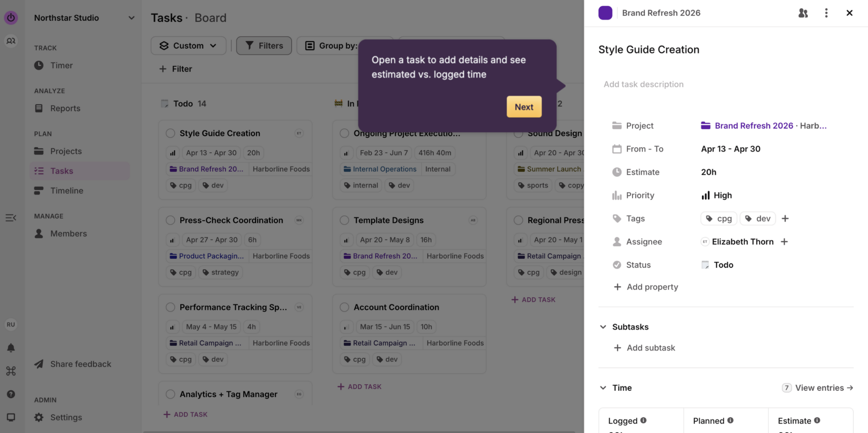Open the Northstar Studio workspace dropdown
The image size is (868, 433).
coord(84,18)
